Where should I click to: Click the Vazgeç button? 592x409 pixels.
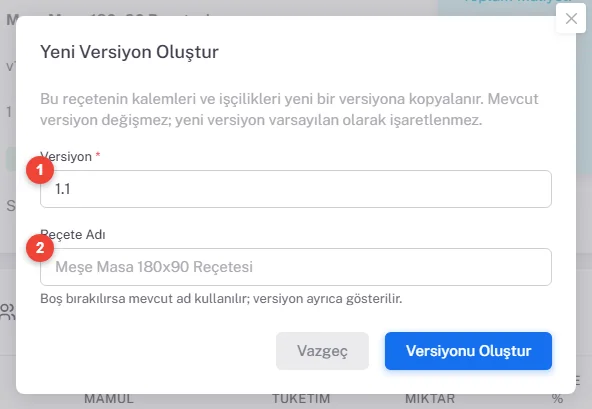tap(322, 351)
